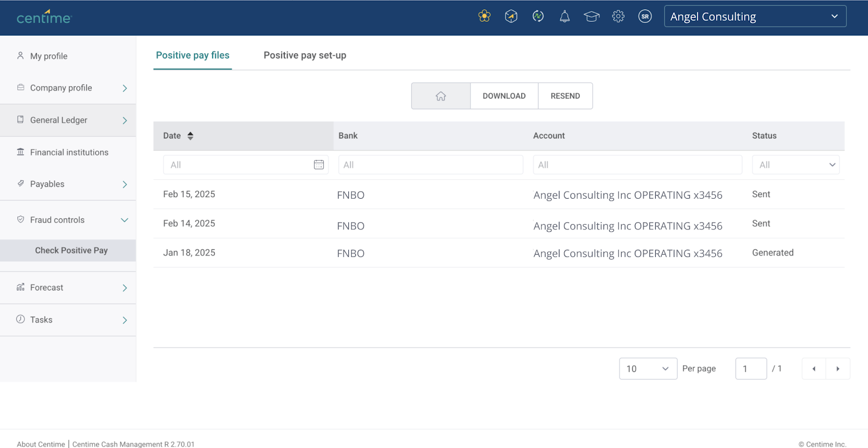Switch to Positive pay set-up tab
This screenshot has width=868, height=448.
tap(305, 55)
